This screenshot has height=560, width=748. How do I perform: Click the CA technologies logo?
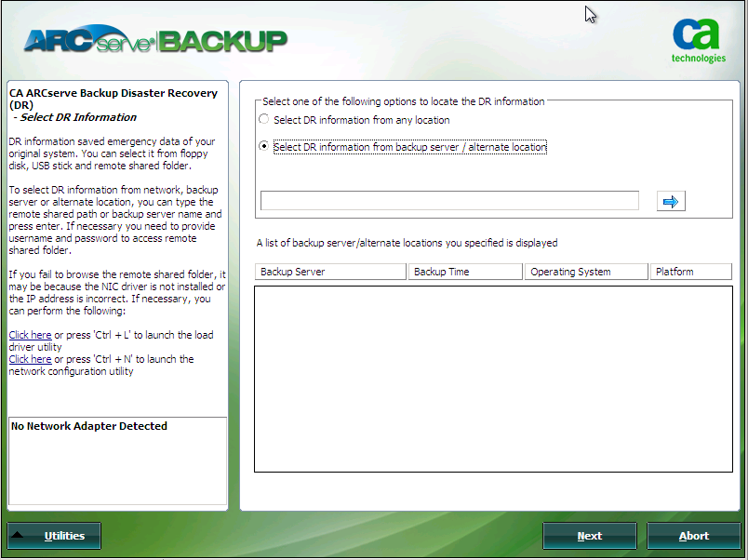[x=699, y=41]
